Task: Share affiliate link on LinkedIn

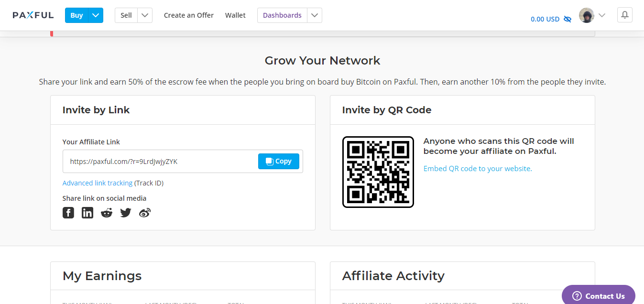Action: point(87,213)
